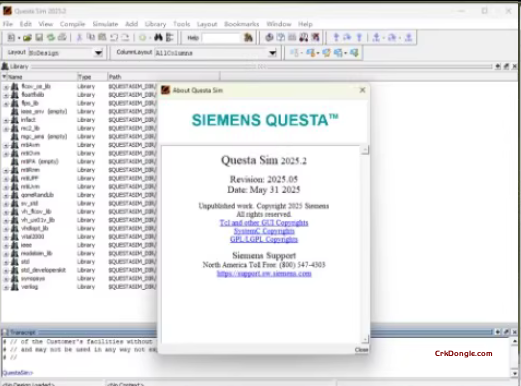Image resolution: width=521 pixels, height=386 pixels.
Task: Click Close button in About dialog
Action: coord(361,350)
